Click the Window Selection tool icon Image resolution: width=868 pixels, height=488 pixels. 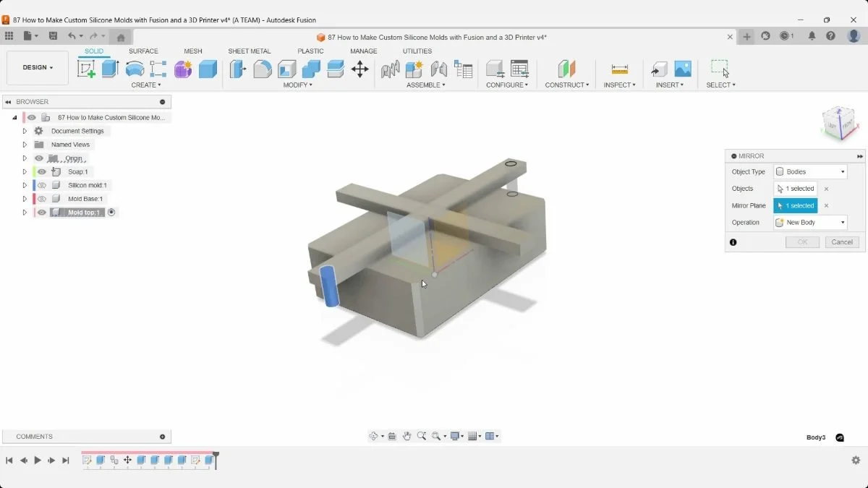[720, 69]
